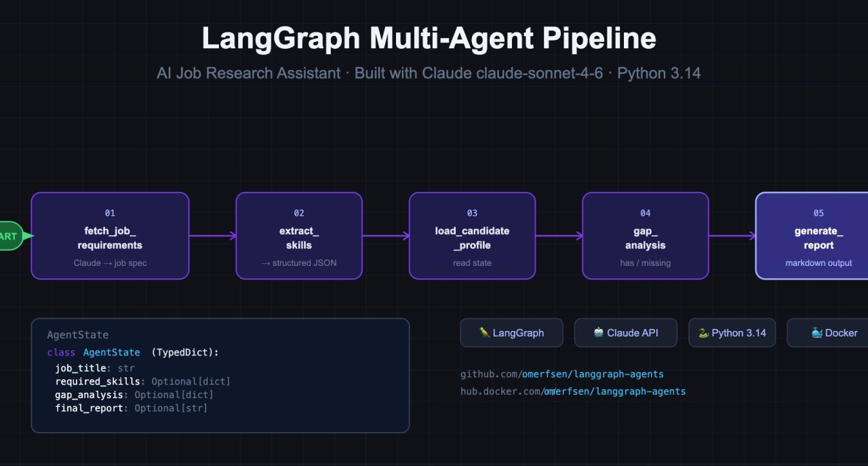The height and width of the screenshot is (466, 868).
Task: Click the whale icon in Docker badge
Action: pyautogui.click(x=816, y=333)
